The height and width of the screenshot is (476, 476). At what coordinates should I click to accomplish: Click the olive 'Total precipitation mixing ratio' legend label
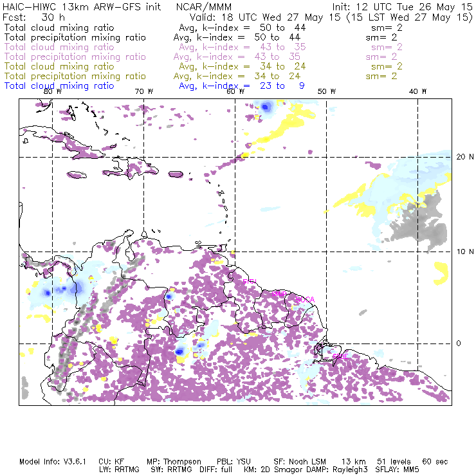[x=75, y=76]
